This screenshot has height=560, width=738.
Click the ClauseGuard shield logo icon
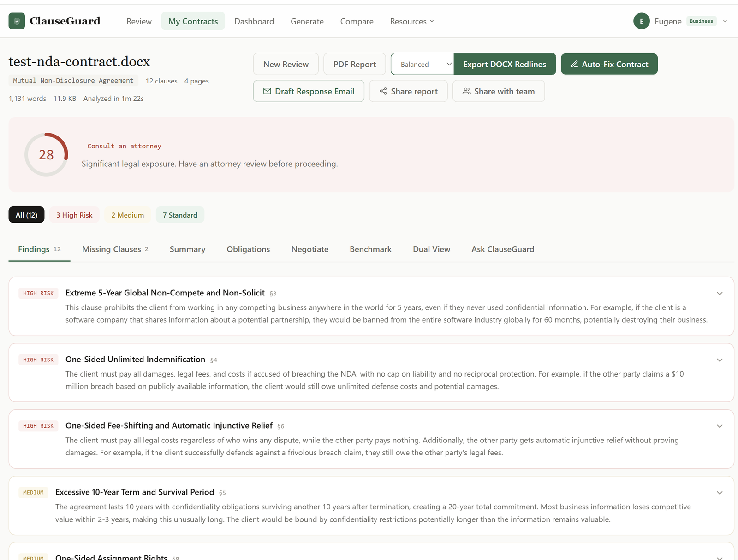[x=17, y=21]
